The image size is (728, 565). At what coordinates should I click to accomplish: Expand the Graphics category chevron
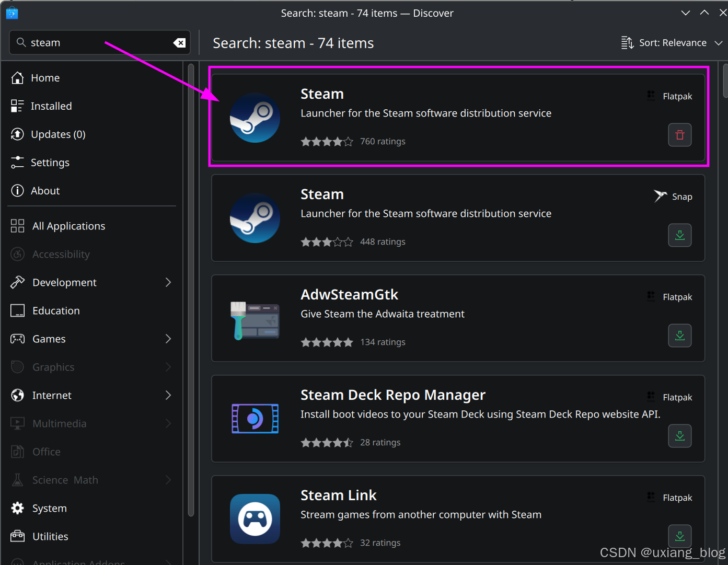[x=168, y=367]
